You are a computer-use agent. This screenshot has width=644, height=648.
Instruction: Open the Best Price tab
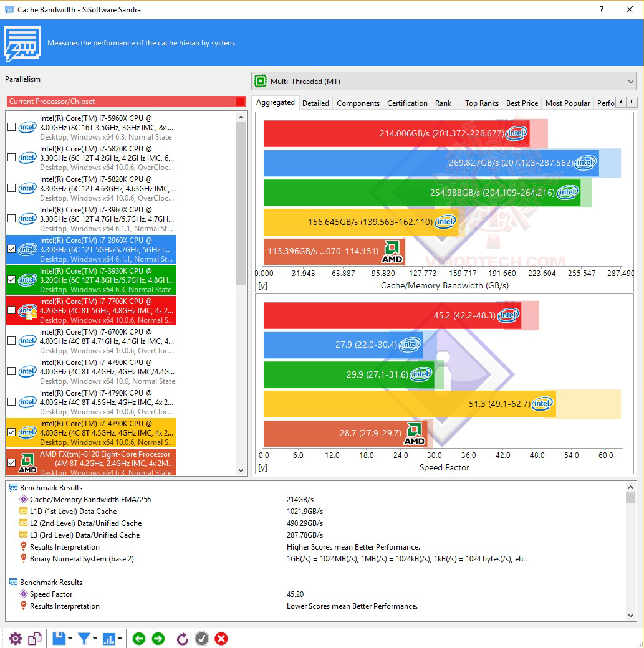(522, 103)
